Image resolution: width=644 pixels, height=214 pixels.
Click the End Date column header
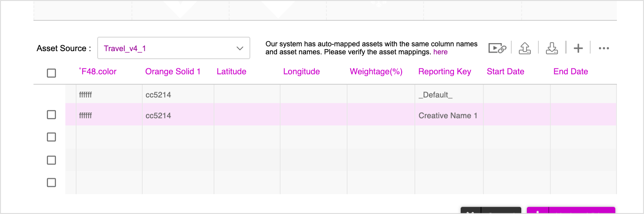(571, 71)
